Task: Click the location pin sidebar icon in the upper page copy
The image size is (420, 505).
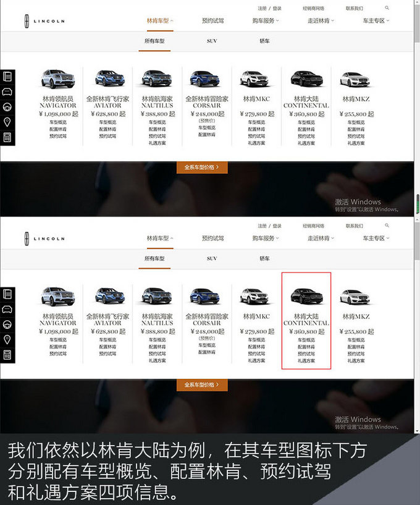Action: pyautogui.click(x=7, y=122)
